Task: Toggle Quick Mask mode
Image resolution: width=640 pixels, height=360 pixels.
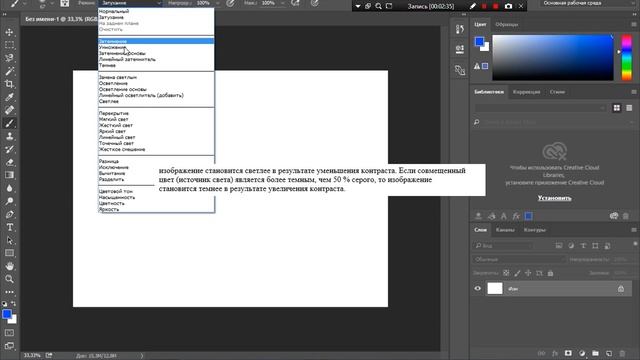Action: point(9,333)
